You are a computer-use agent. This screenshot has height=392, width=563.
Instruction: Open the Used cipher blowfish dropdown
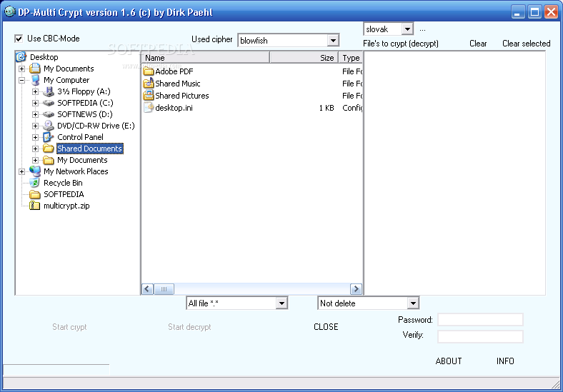(x=333, y=41)
